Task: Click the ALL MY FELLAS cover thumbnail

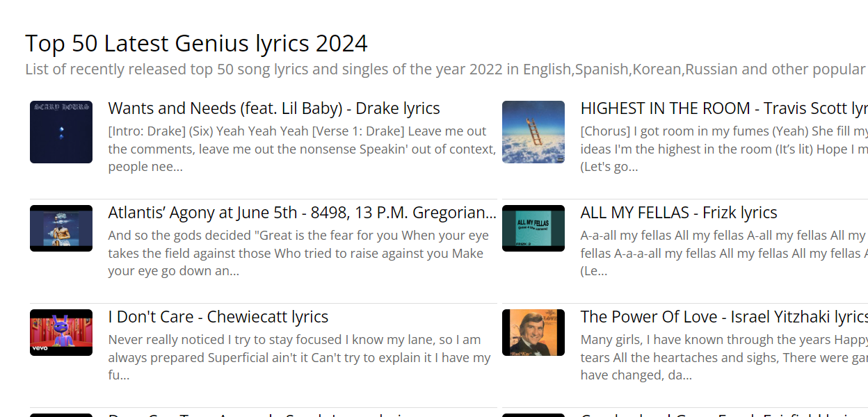Action: click(533, 228)
